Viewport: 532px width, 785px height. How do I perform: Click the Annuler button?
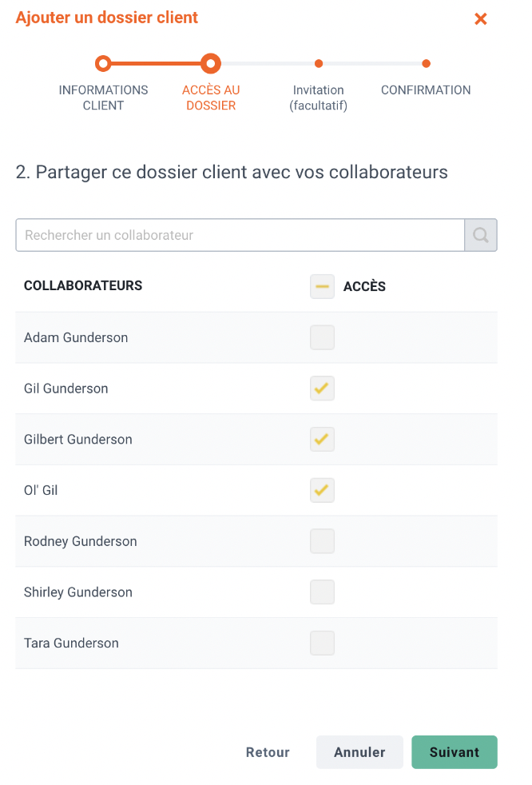(x=359, y=752)
